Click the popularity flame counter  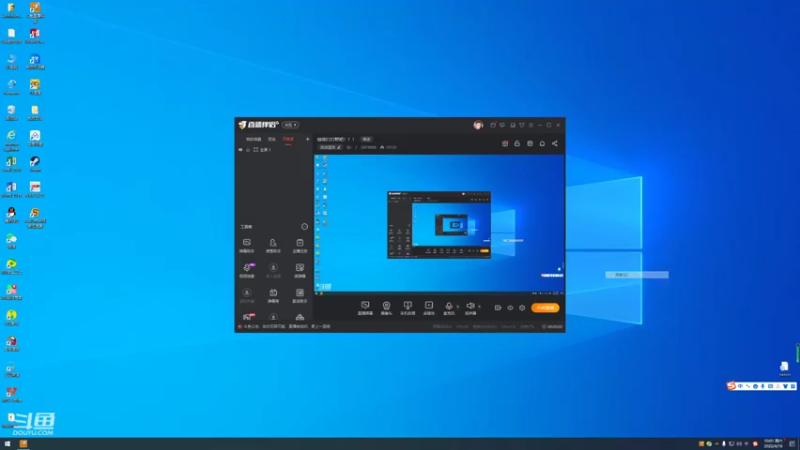click(x=388, y=147)
